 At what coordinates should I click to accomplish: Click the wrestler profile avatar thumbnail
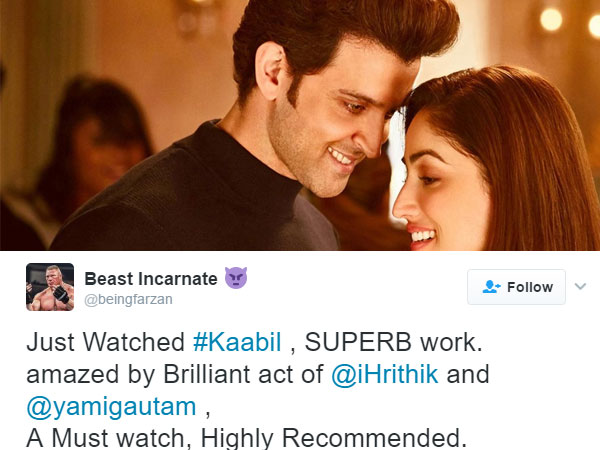[50, 287]
